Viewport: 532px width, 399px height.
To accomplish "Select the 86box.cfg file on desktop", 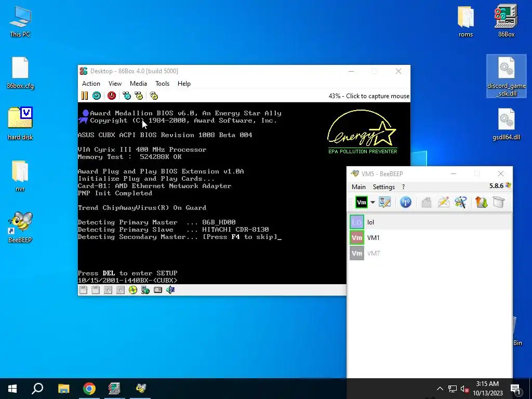I will coord(20,73).
